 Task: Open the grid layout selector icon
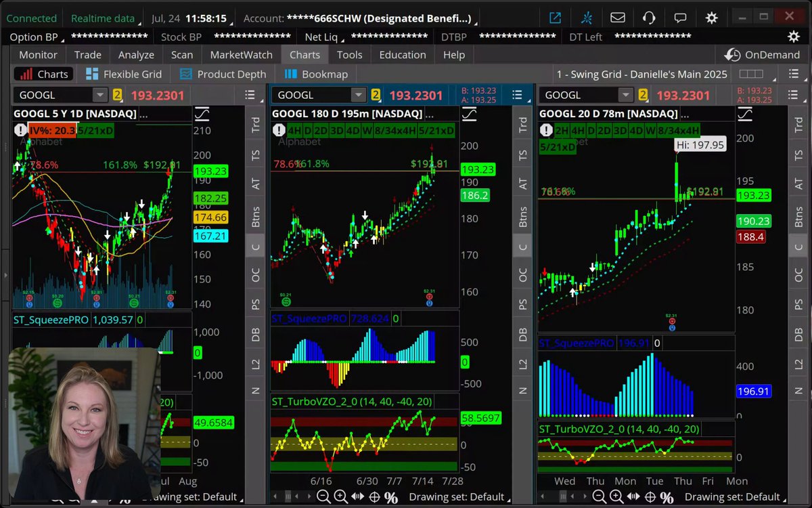pyautogui.click(x=751, y=75)
